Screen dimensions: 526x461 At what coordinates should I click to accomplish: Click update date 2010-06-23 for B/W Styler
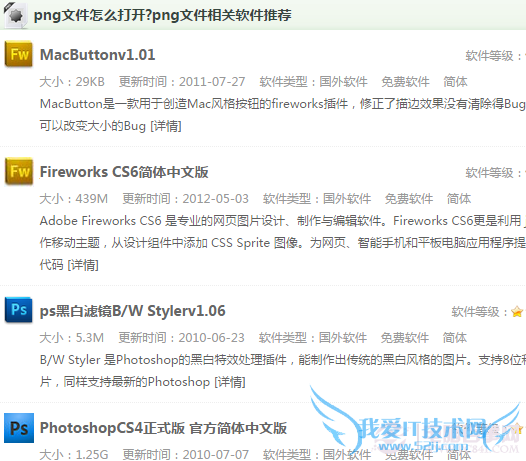click(212, 338)
